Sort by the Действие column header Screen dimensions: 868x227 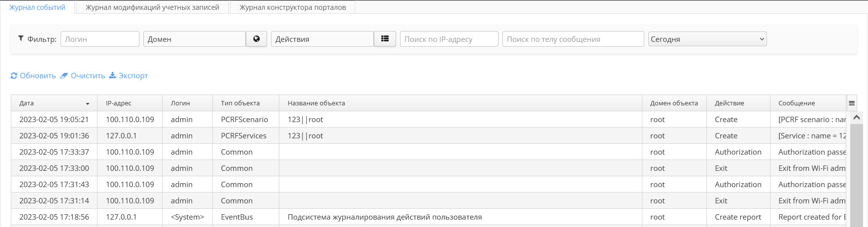pos(729,103)
